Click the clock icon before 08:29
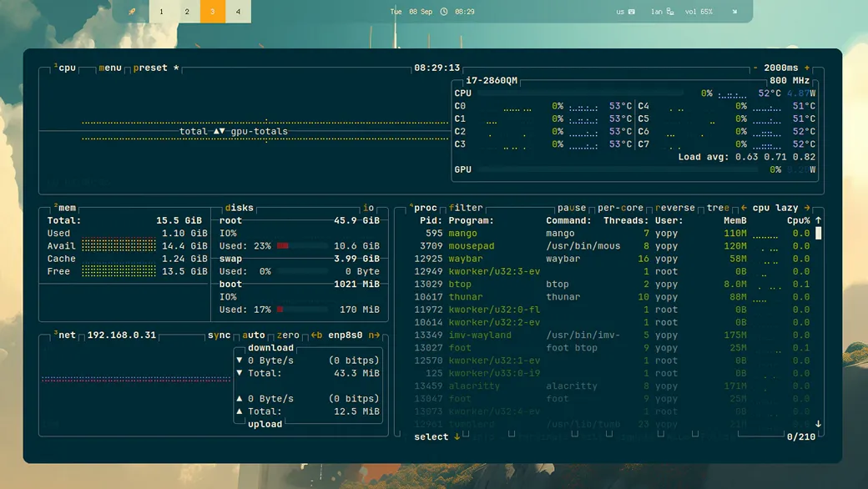The height and width of the screenshot is (489, 868). point(444,12)
